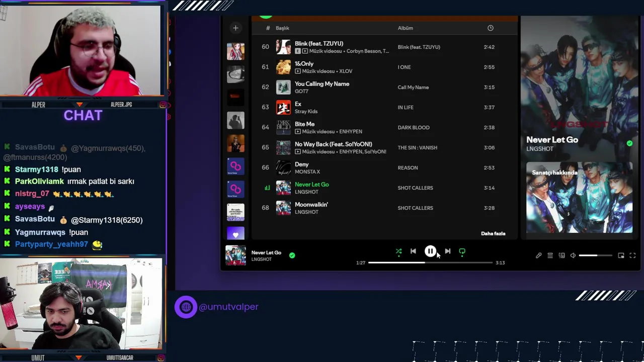Open the car mirror playlist thumbnail
Screen dimensions: 644x362
click(x=235, y=74)
